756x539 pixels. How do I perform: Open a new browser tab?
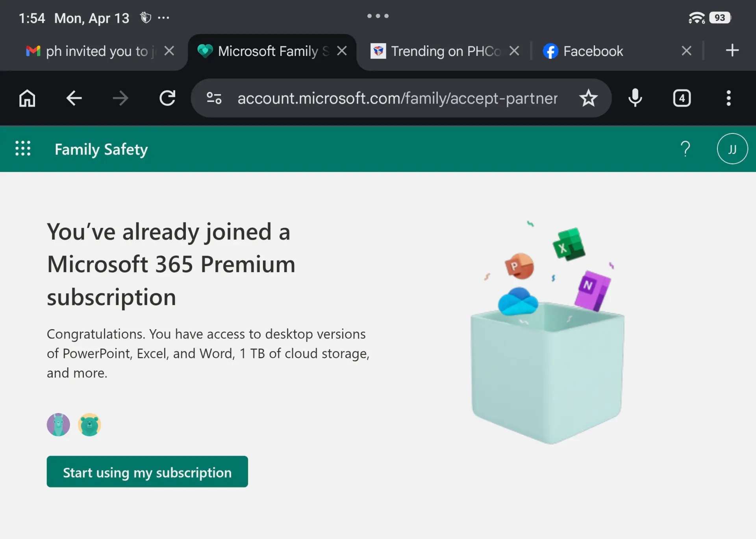click(732, 50)
